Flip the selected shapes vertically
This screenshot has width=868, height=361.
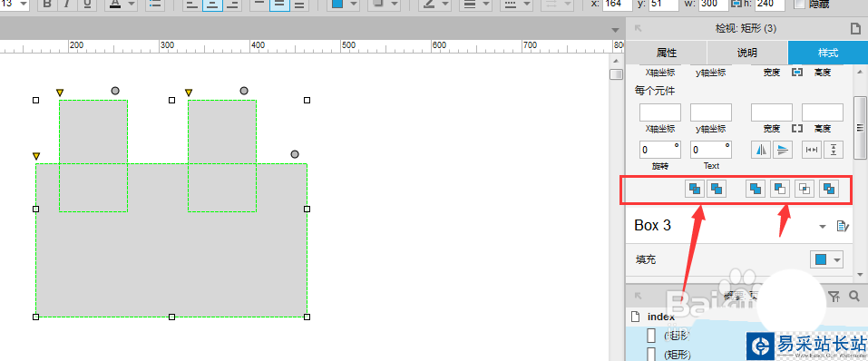pos(783,150)
